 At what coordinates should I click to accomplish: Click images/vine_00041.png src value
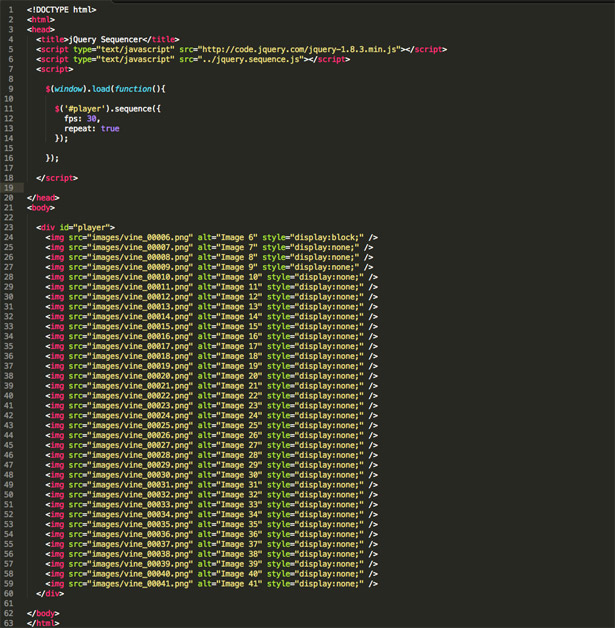coord(140,584)
